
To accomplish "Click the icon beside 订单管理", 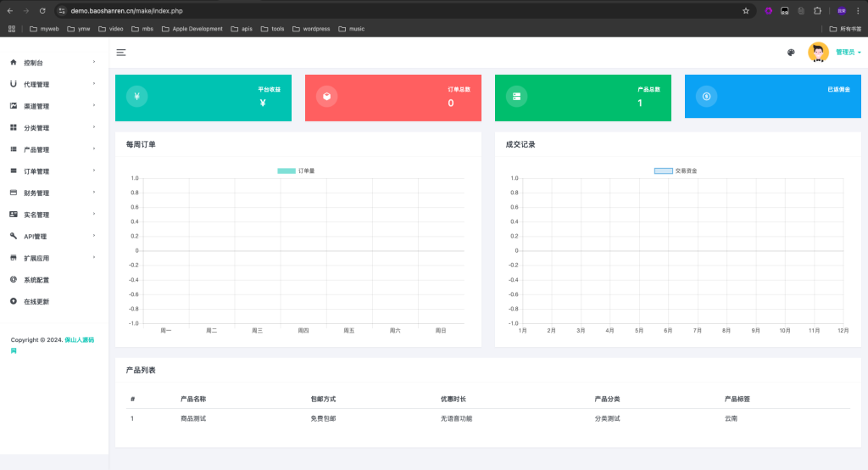I will (14, 171).
